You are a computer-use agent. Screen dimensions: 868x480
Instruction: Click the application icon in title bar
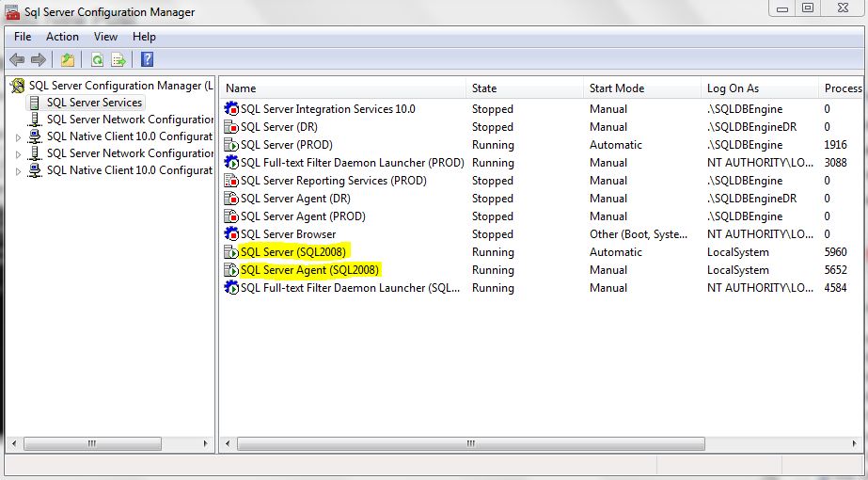(13, 11)
